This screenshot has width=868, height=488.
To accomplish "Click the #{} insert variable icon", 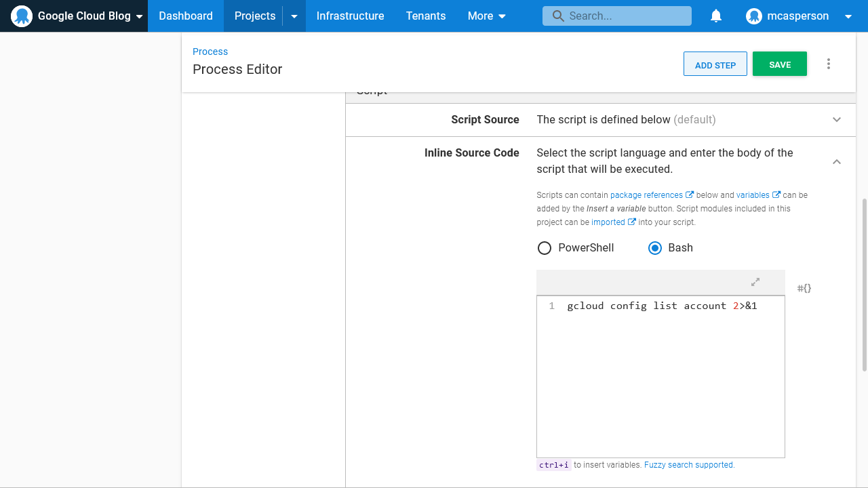I will (804, 288).
